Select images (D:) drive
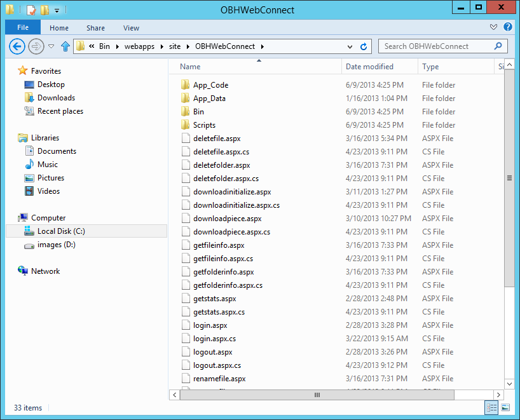This screenshot has height=420, width=520. click(56, 245)
